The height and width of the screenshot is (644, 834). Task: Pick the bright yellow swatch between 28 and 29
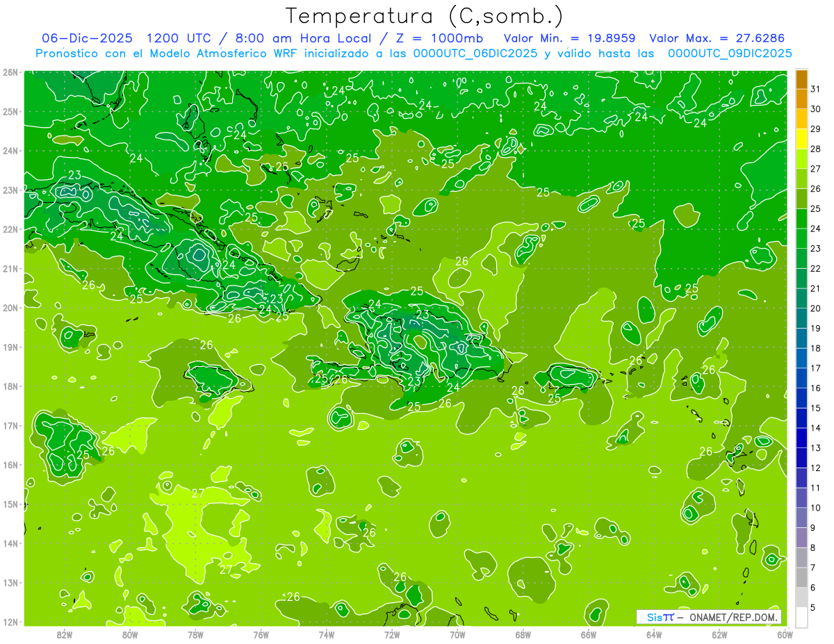click(x=801, y=139)
